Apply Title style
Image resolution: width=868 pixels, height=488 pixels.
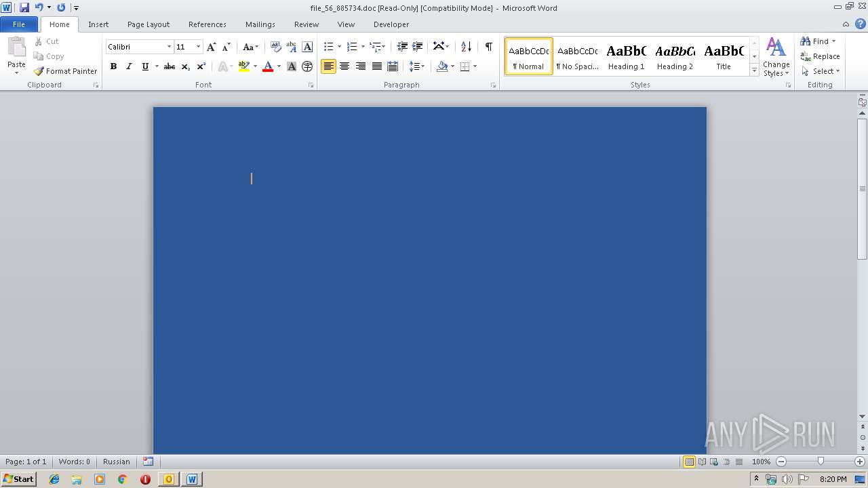point(724,56)
